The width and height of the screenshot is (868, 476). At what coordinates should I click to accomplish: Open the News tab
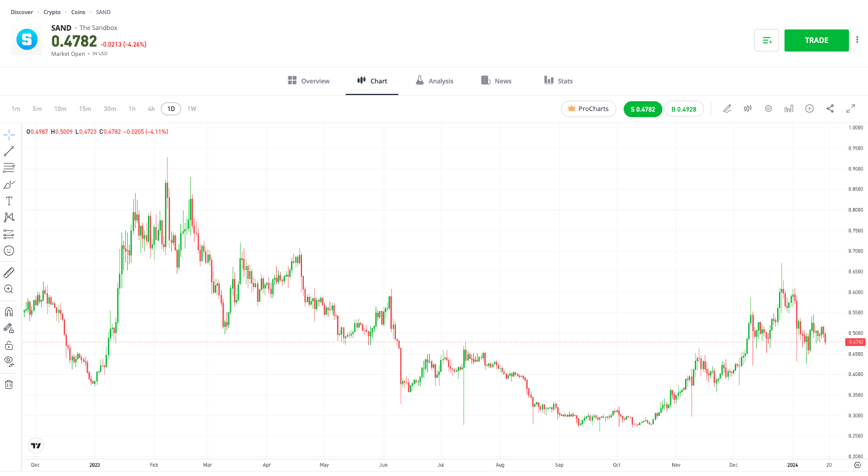pyautogui.click(x=496, y=81)
